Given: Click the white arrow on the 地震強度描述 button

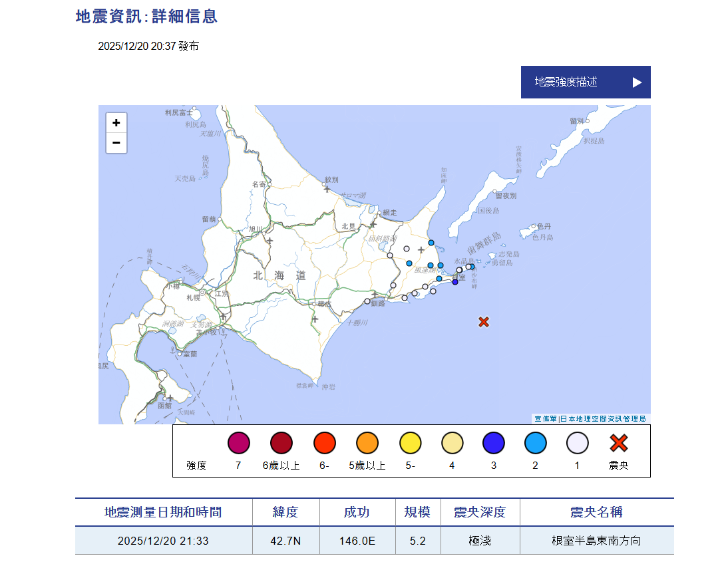Looking at the screenshot, I should click(637, 82).
